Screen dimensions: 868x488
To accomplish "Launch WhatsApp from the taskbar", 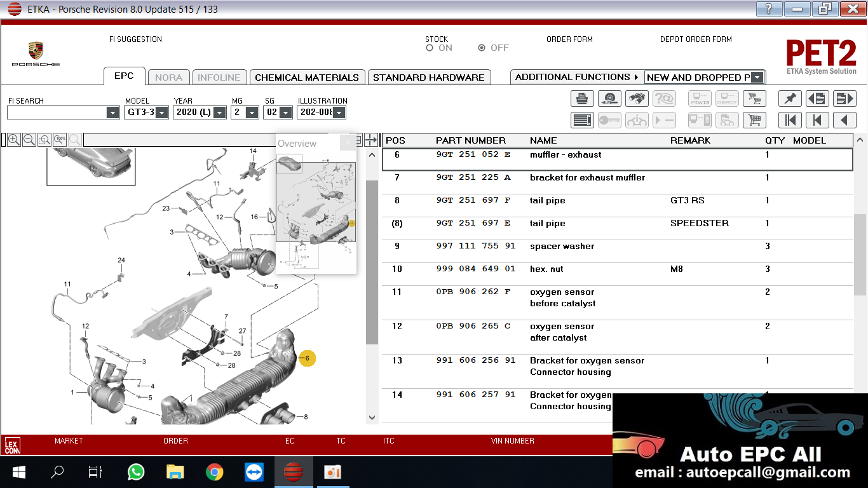I will (135, 472).
